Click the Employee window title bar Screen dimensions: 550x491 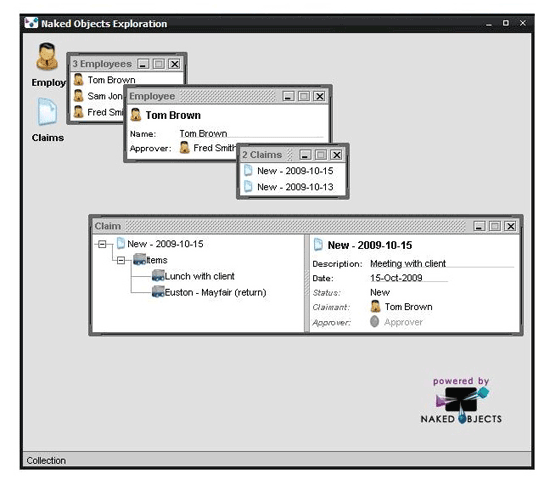[203, 96]
